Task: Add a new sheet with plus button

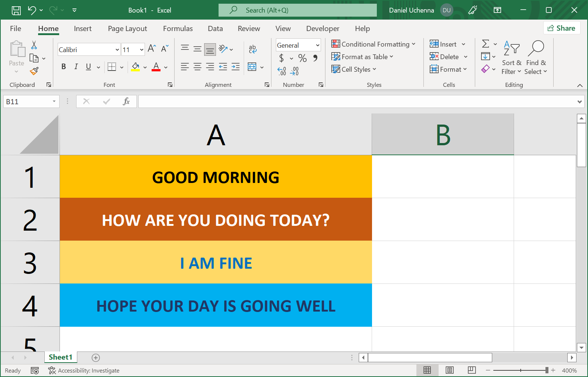Action: [x=96, y=357]
